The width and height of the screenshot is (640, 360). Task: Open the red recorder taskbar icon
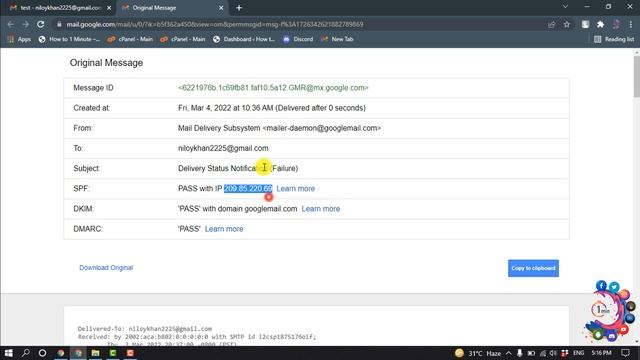coord(130,353)
